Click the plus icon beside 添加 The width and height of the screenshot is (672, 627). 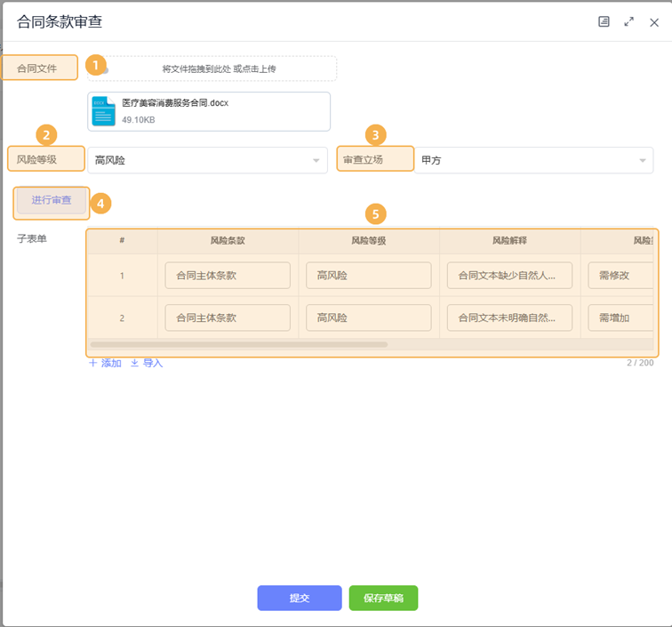point(92,363)
